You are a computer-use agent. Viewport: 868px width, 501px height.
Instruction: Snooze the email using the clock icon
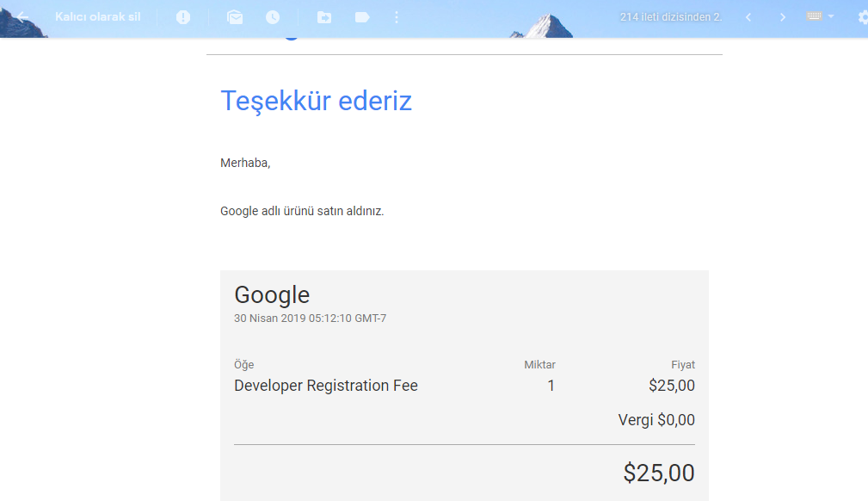point(273,17)
